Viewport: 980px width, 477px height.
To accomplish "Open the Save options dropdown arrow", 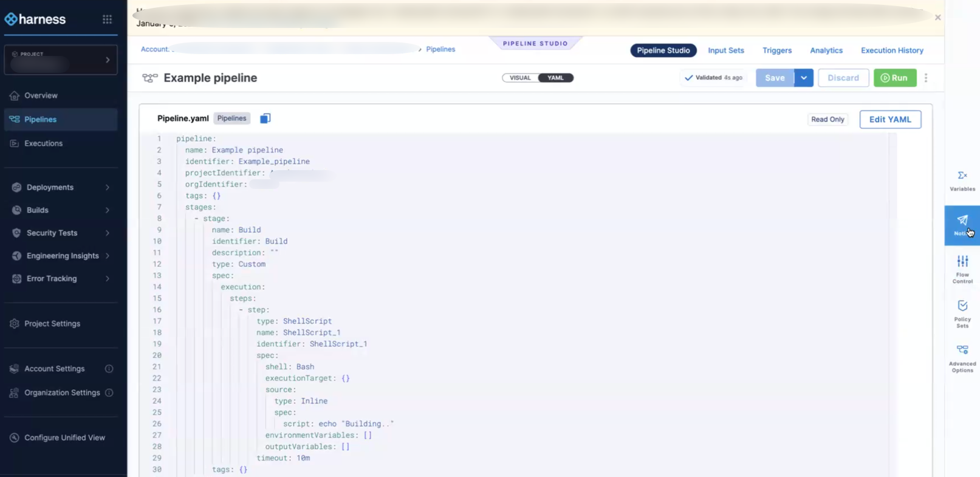I will point(804,78).
